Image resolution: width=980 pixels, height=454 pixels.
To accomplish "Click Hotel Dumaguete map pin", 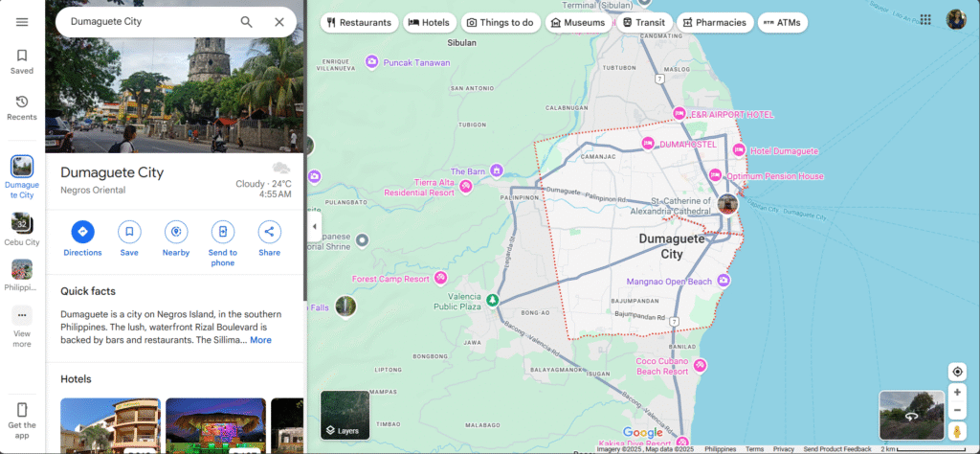I will [x=739, y=150].
